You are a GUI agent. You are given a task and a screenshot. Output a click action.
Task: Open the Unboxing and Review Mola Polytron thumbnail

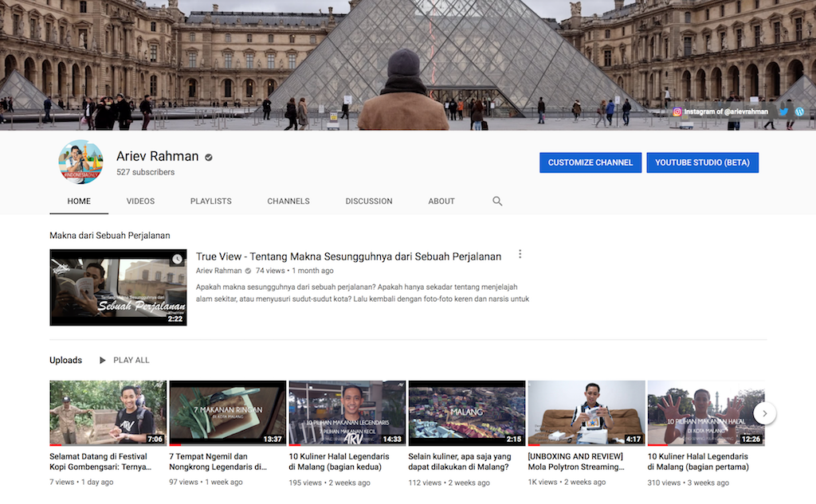[x=586, y=412]
